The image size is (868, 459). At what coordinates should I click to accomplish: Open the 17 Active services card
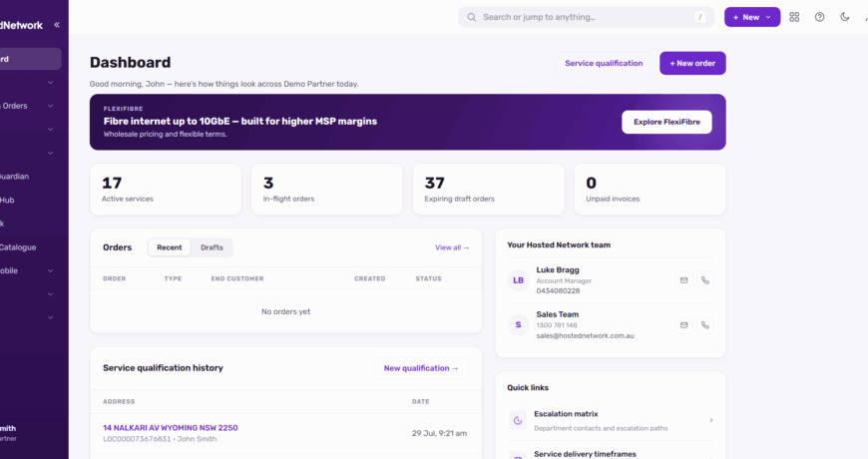pyautogui.click(x=166, y=189)
